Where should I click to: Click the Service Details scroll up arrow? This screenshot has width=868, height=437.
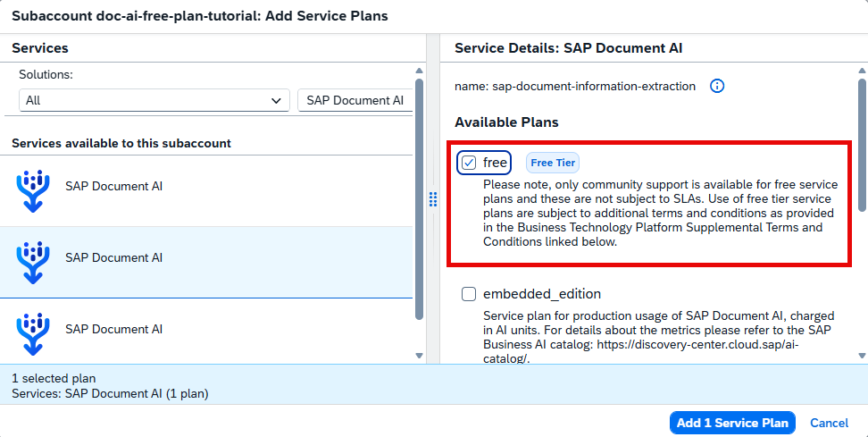pyautogui.click(x=862, y=71)
